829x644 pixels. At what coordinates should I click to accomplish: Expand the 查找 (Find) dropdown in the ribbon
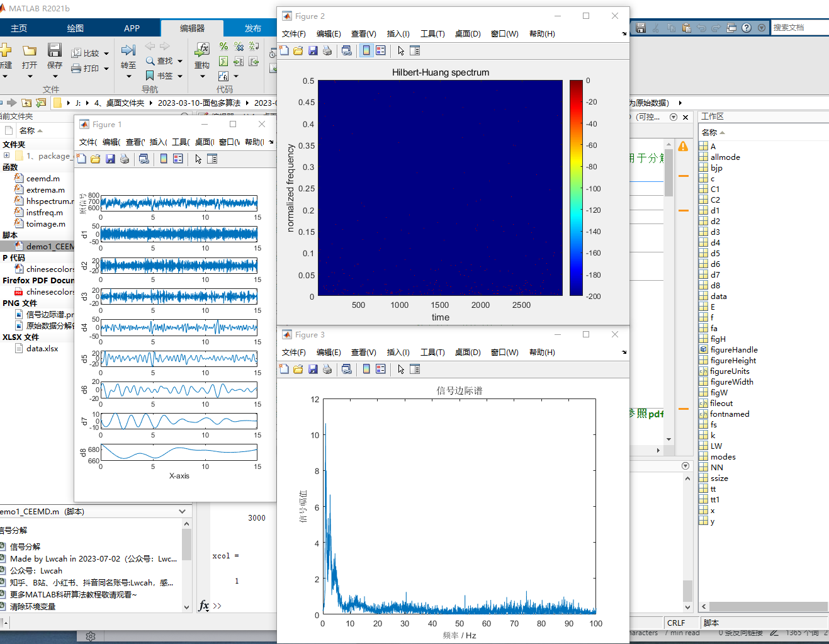pyautogui.click(x=180, y=61)
